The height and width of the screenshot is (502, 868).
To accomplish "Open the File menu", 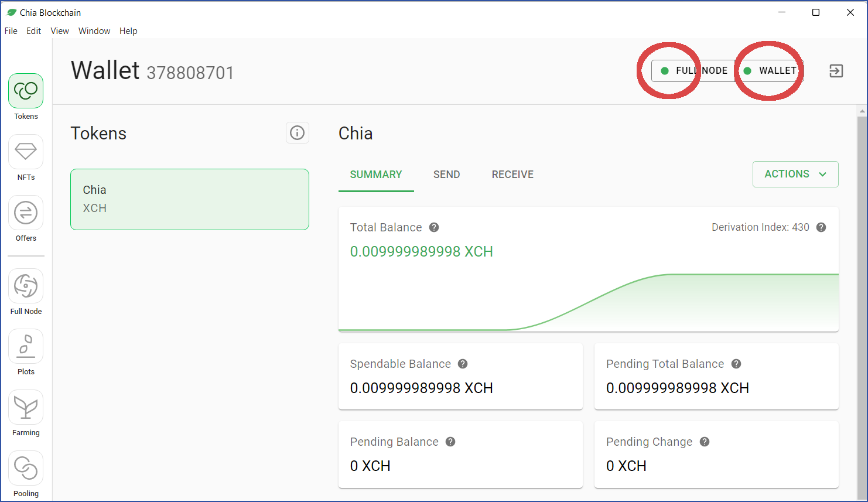I will (11, 31).
